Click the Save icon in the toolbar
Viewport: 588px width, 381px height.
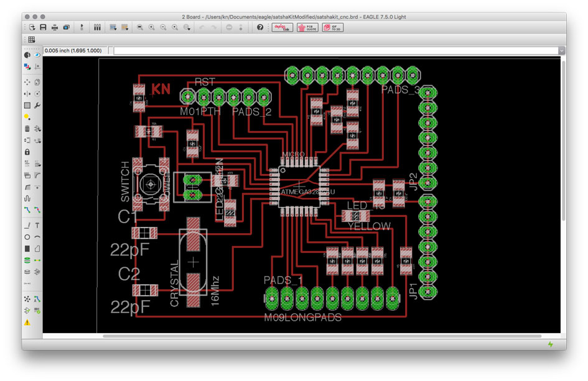pyautogui.click(x=43, y=27)
